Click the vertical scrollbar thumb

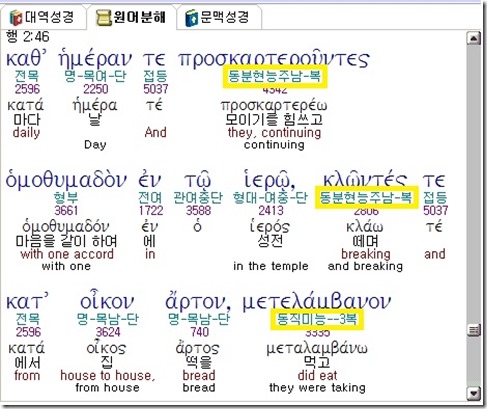[474, 331]
